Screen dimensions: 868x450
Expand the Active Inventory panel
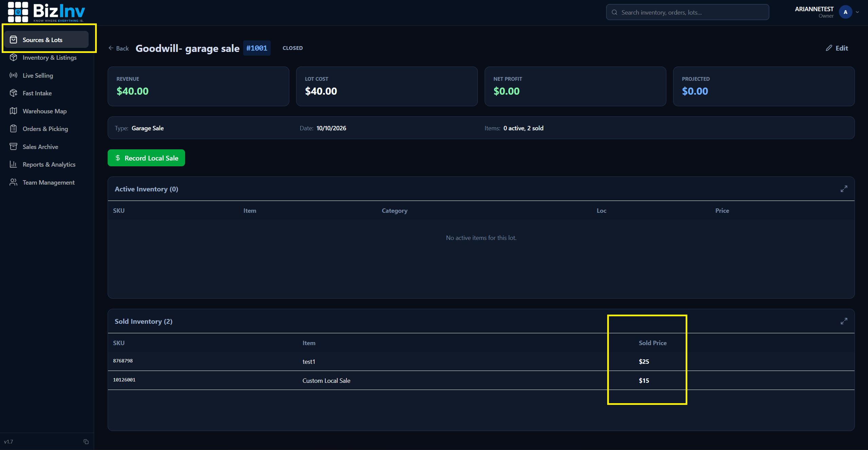[x=844, y=189]
